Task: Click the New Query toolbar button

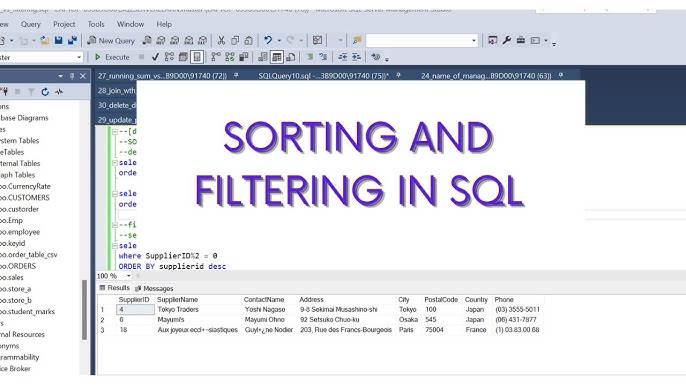Action: click(x=111, y=41)
